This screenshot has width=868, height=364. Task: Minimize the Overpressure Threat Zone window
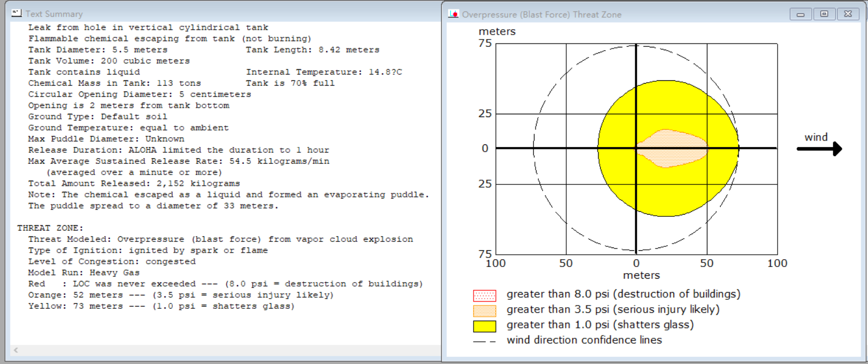click(x=801, y=14)
